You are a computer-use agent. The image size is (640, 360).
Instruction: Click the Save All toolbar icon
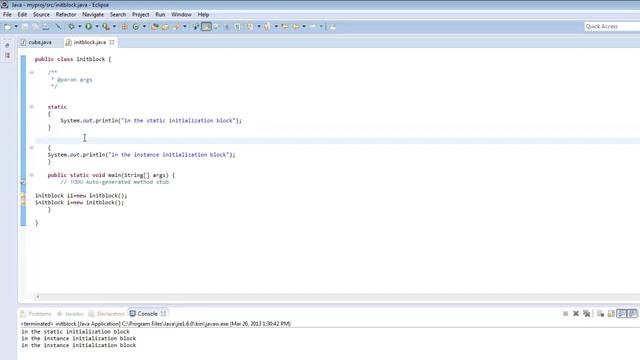pyautogui.click(x=35, y=27)
